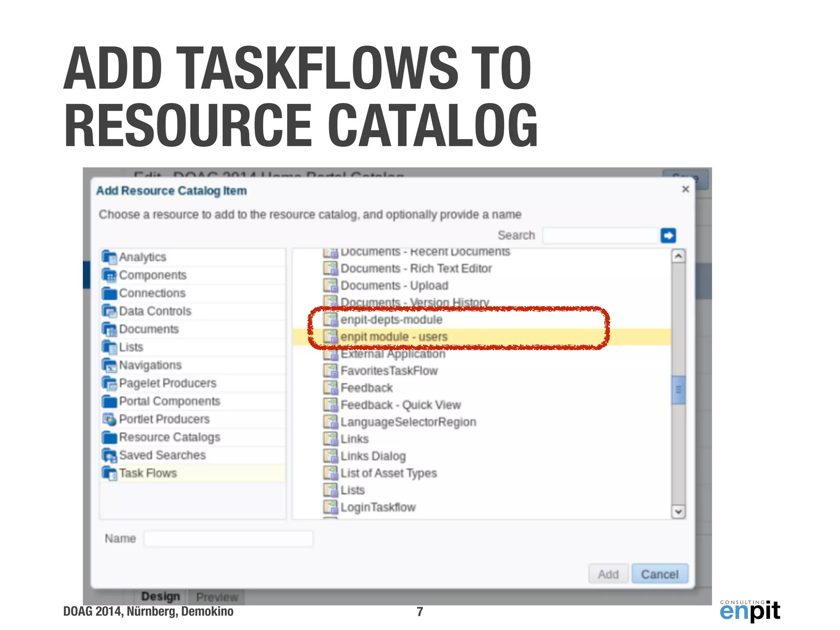Select FavoritesTaskFlow item
This screenshot has height=630, width=840.
click(x=389, y=371)
